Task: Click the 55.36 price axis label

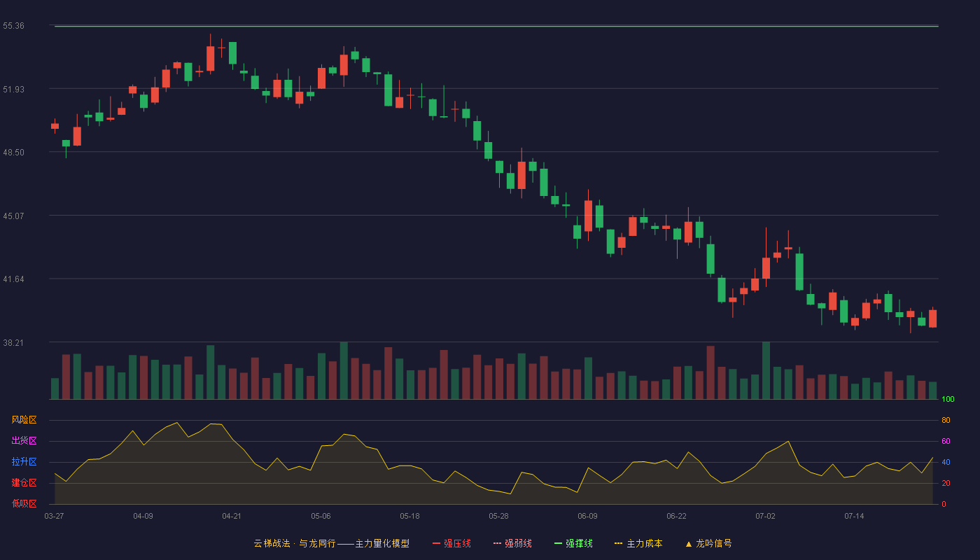Action: 14,26
